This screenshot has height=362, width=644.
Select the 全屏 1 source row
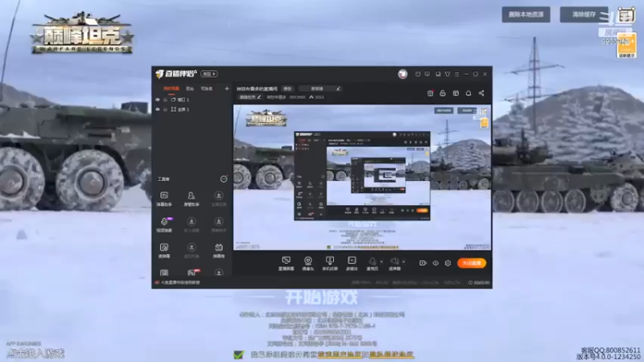pos(192,109)
